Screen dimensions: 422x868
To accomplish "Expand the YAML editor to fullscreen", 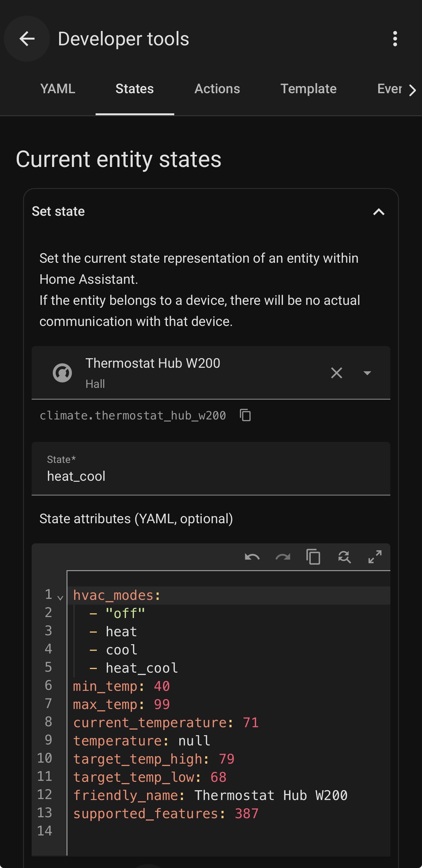I will point(375,557).
